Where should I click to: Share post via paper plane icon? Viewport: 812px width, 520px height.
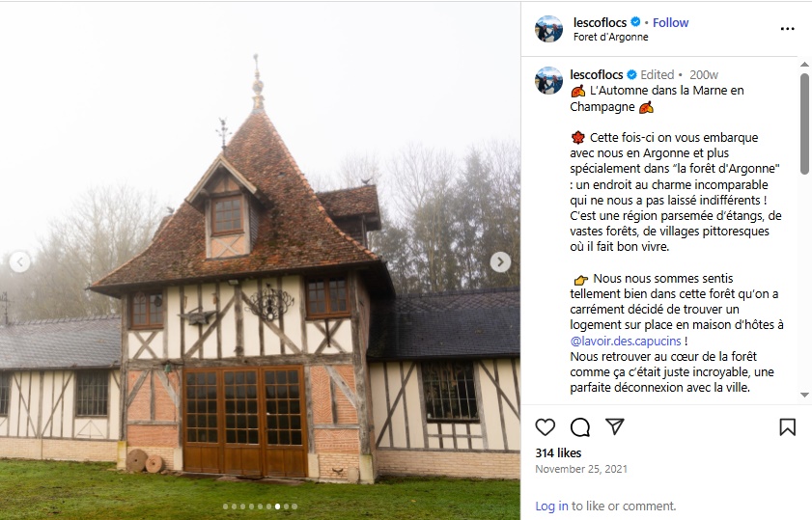pyautogui.click(x=615, y=426)
